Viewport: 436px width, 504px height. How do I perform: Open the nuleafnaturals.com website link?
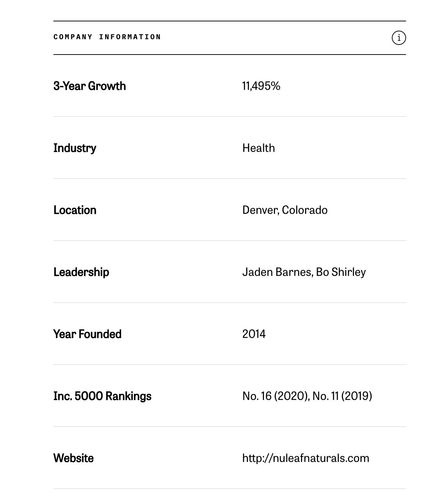click(306, 458)
